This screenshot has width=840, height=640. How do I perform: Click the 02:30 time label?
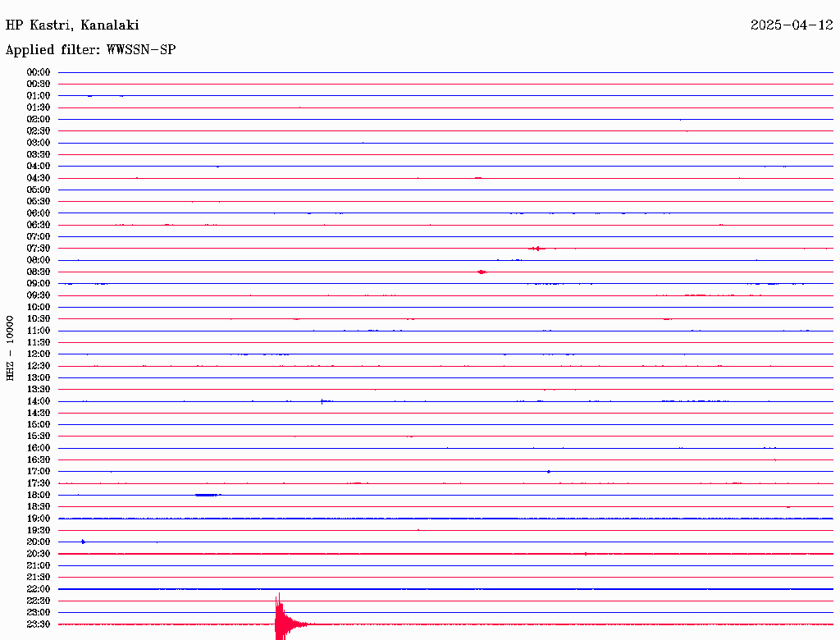click(x=39, y=131)
